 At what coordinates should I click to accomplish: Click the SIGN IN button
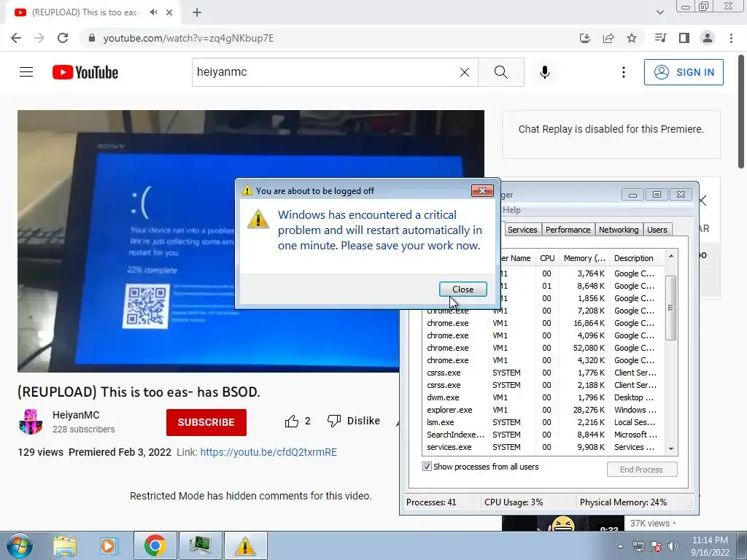click(684, 72)
